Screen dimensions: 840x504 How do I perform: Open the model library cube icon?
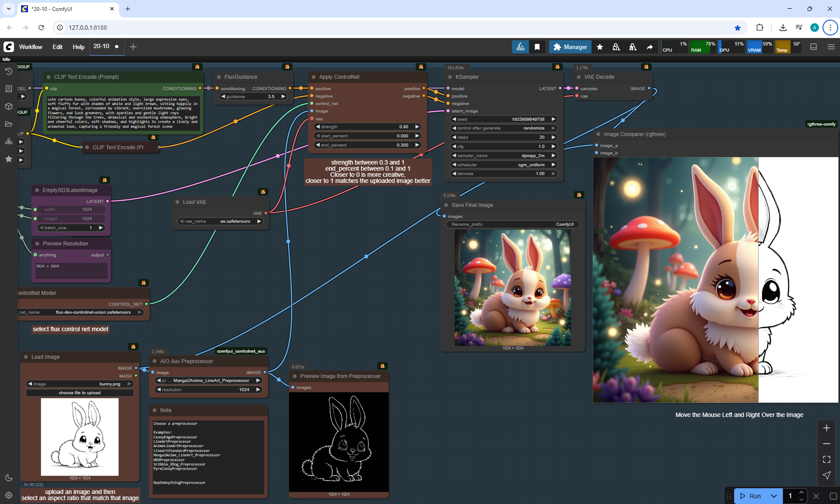(8, 106)
